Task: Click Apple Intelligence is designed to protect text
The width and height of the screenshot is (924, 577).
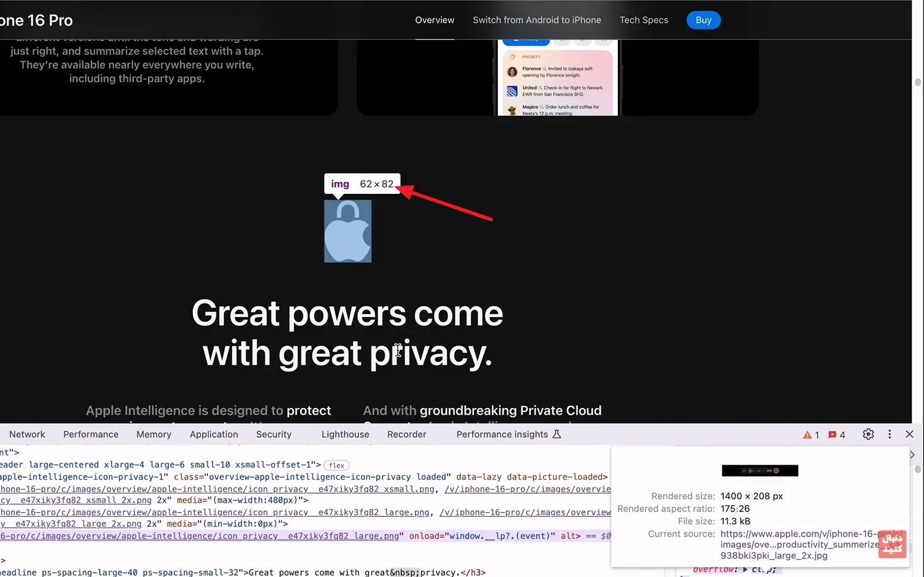Action: [x=208, y=410]
